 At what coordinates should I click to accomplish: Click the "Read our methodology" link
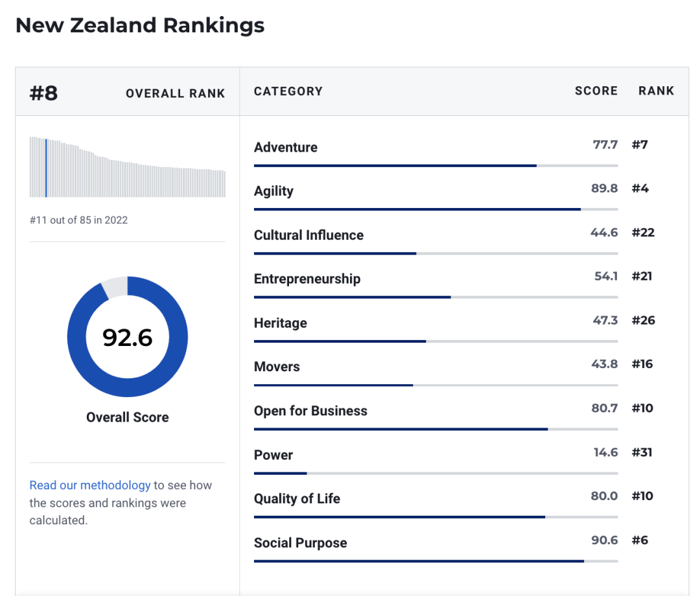tap(90, 485)
